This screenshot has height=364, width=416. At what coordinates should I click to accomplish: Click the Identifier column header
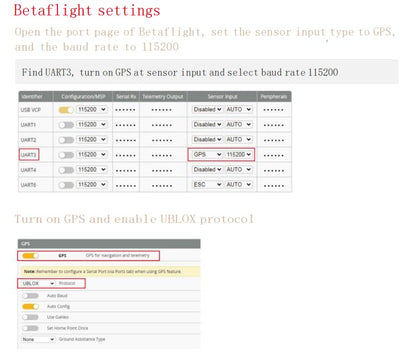tap(36, 97)
